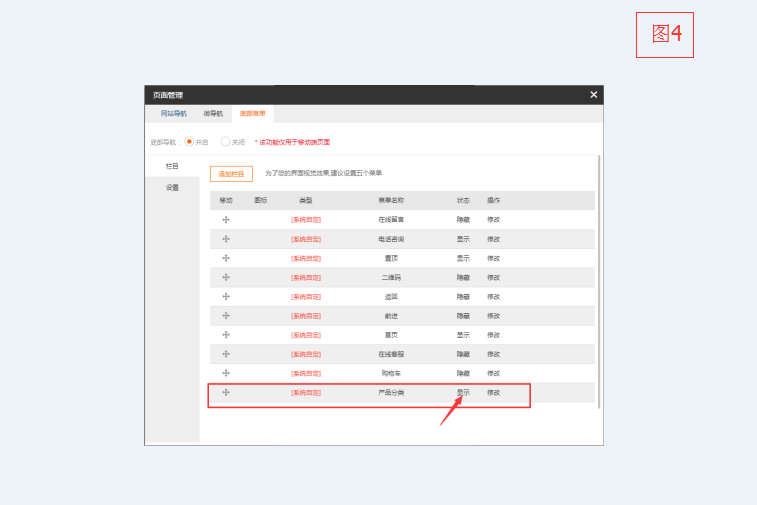The width and height of the screenshot is (757, 505).
Task: Click the move handle for 在线留言 row
Action: (x=226, y=219)
